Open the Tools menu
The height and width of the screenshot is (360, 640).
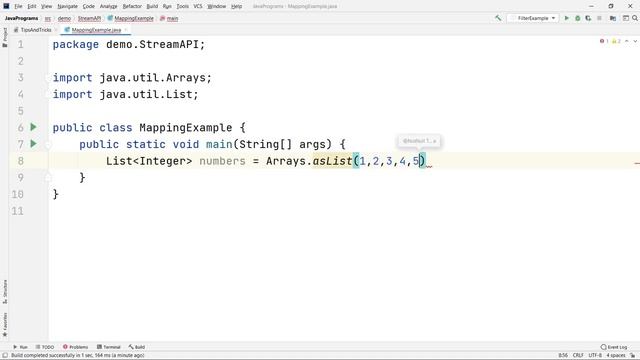coord(182,6)
